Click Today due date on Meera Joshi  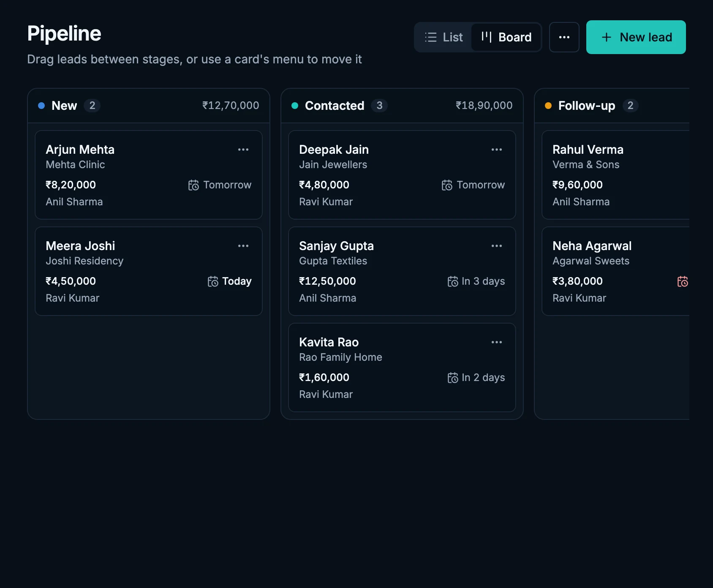point(237,281)
